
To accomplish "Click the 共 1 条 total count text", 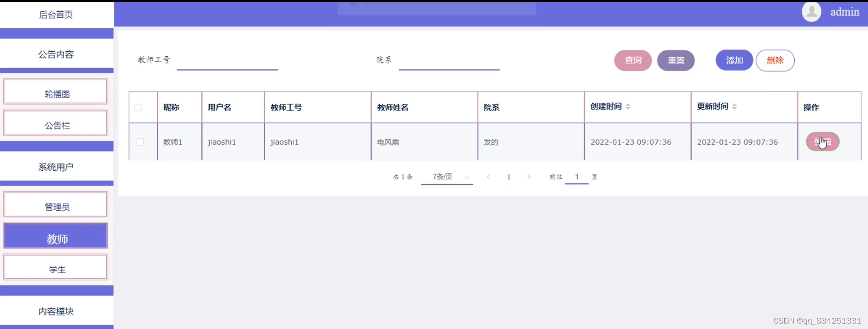I will click(403, 177).
